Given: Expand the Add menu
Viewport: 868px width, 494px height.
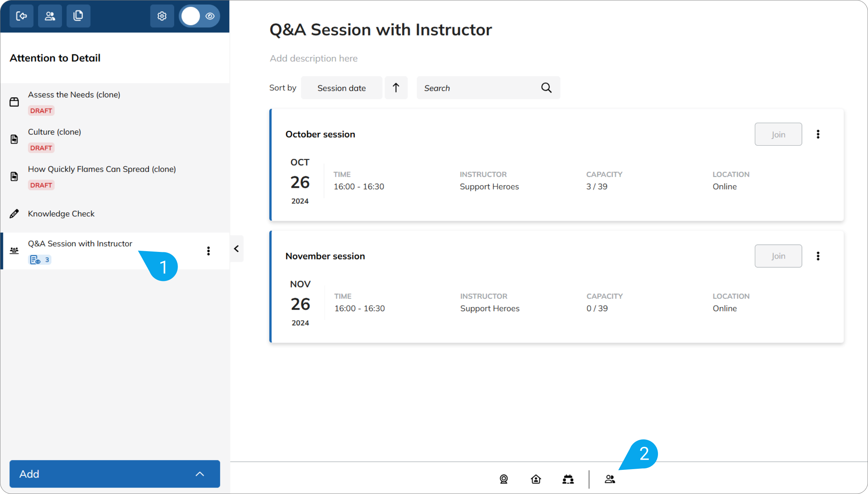Looking at the screenshot, I should click(115, 474).
